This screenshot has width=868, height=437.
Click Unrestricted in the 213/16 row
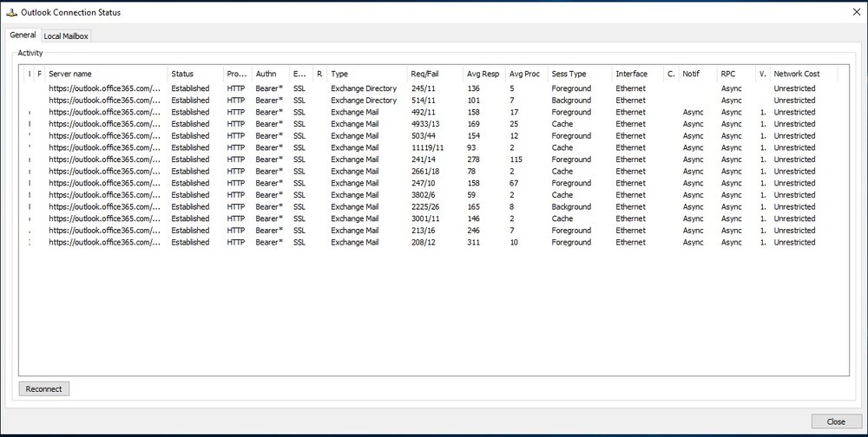click(794, 231)
